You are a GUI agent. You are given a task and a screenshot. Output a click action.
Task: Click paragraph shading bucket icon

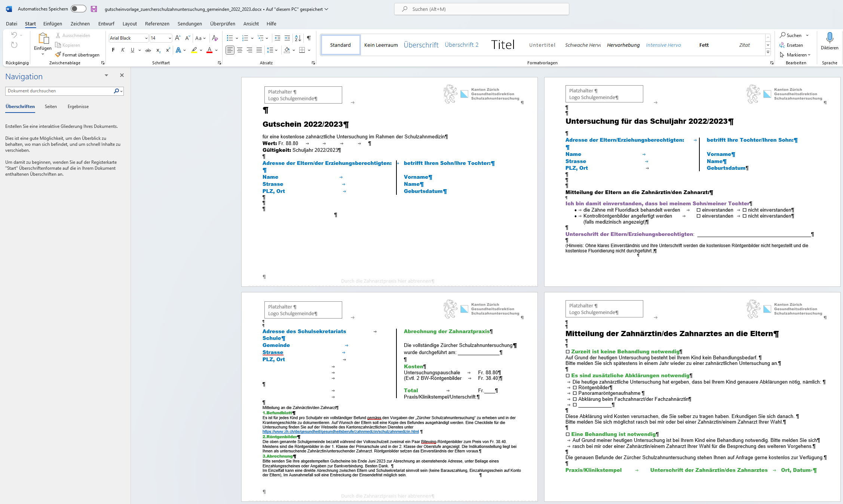pyautogui.click(x=287, y=50)
